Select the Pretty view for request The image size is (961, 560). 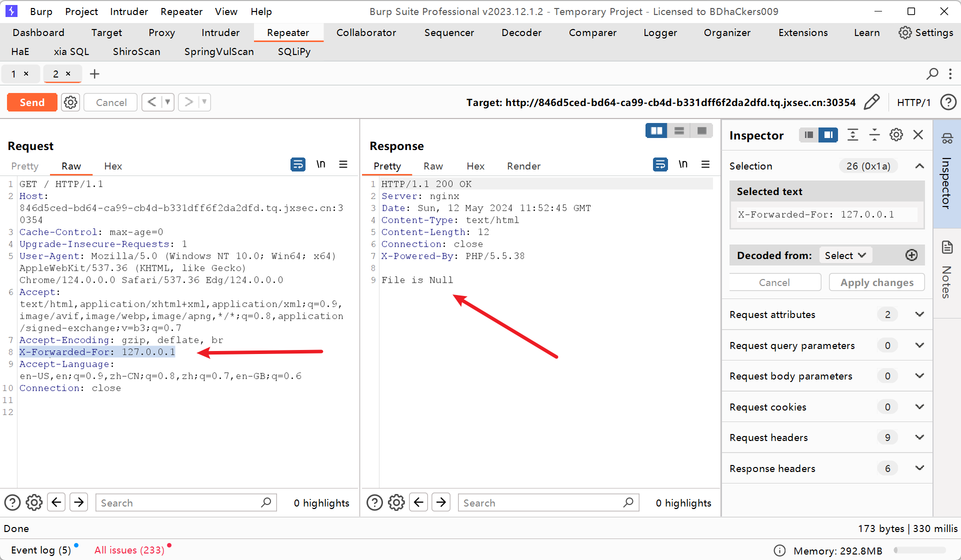pyautogui.click(x=25, y=166)
